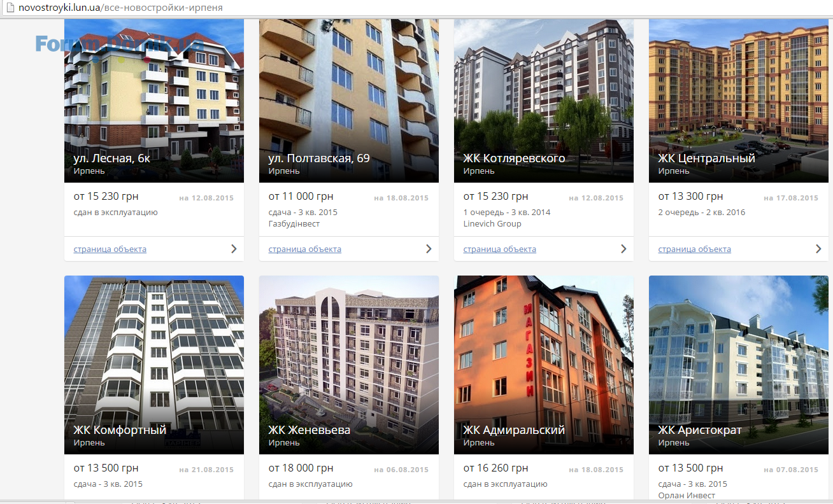Viewport: 833px width, 504px height.
Task: Click developer name Linevich Group
Action: [492, 224]
